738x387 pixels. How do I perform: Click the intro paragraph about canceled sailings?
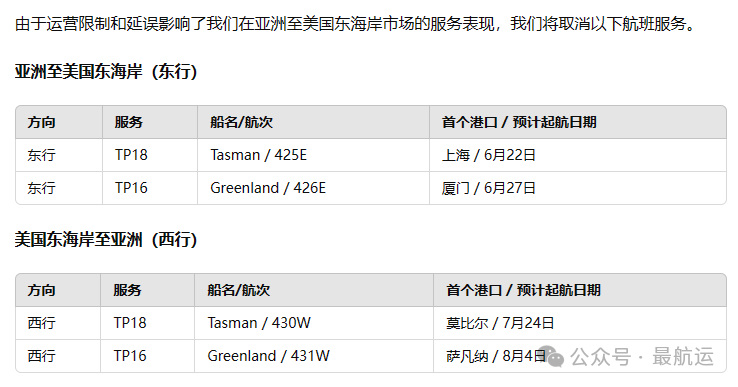tap(355, 24)
